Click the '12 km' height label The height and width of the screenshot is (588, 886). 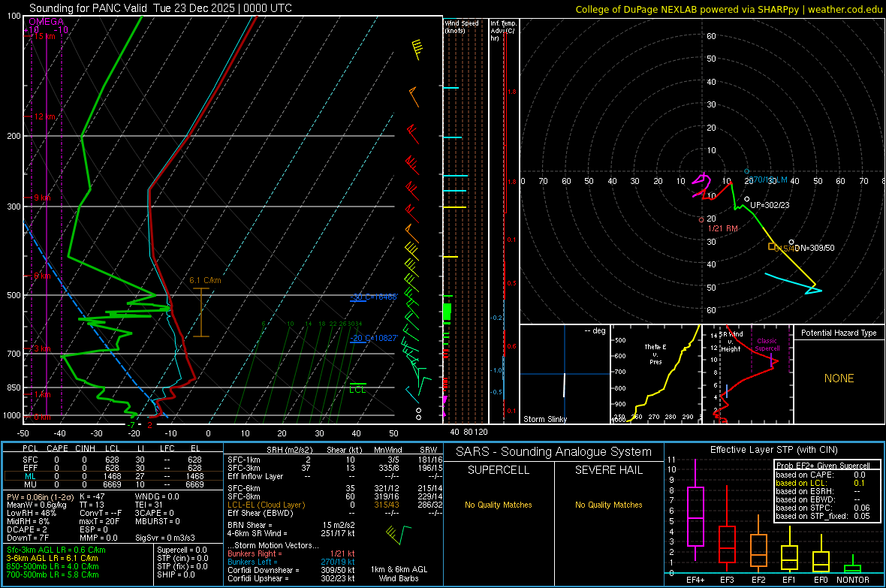[44, 116]
